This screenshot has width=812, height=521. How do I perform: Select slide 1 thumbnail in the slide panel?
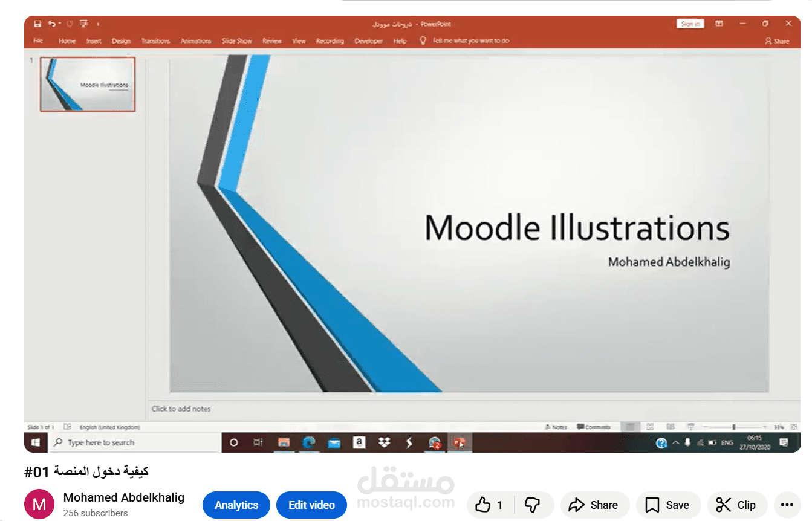pyautogui.click(x=88, y=84)
